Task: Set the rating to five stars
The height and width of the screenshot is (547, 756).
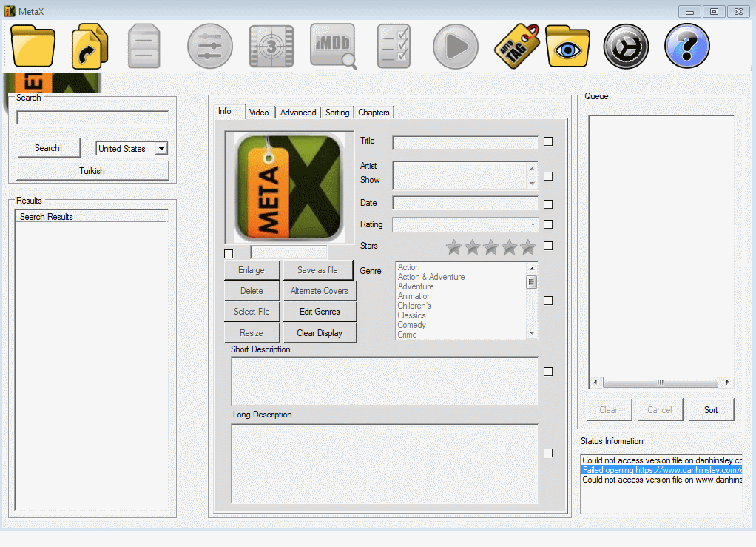Action: point(527,247)
